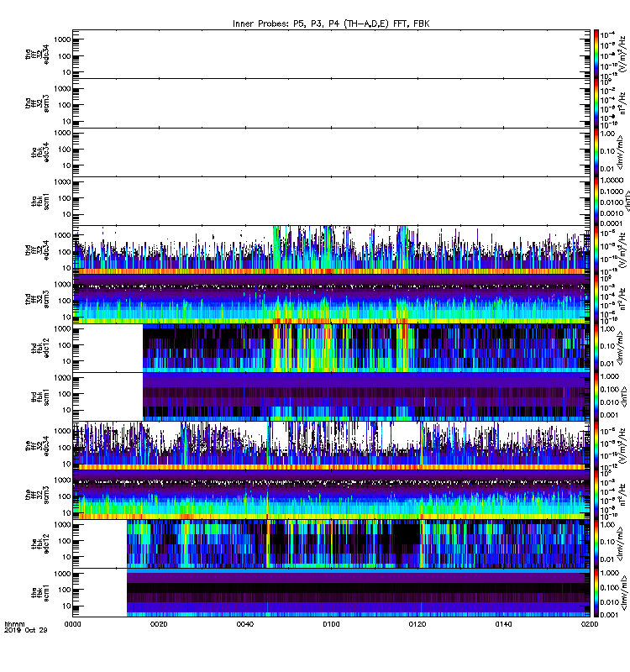The width and height of the screenshot is (630, 672).
Task: Click the thd fff scm3 spectrogram data
Action: (x=331, y=299)
